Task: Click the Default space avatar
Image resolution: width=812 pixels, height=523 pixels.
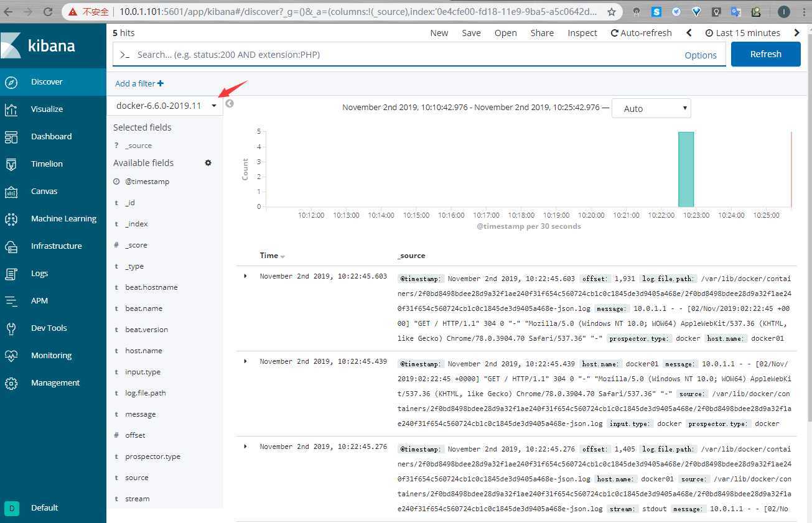Action: [x=11, y=507]
